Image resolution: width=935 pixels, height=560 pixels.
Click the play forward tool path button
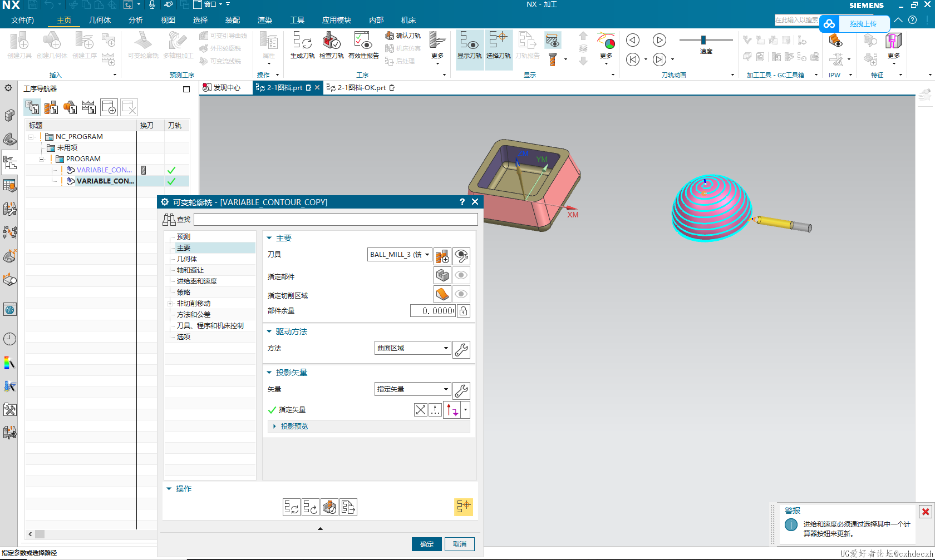point(660,40)
